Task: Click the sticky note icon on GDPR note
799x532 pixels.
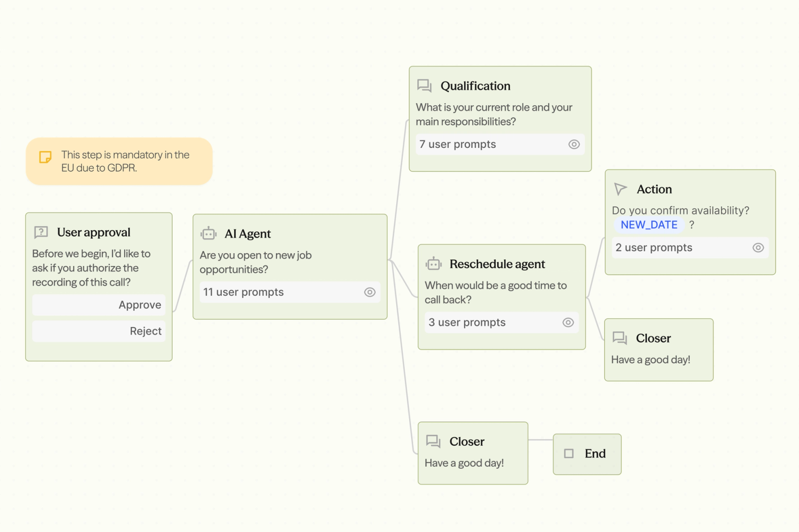Action: 45,157
